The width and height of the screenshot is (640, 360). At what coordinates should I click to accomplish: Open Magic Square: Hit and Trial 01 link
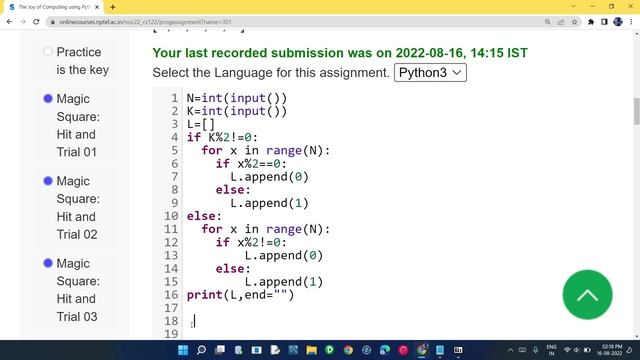pos(78,125)
